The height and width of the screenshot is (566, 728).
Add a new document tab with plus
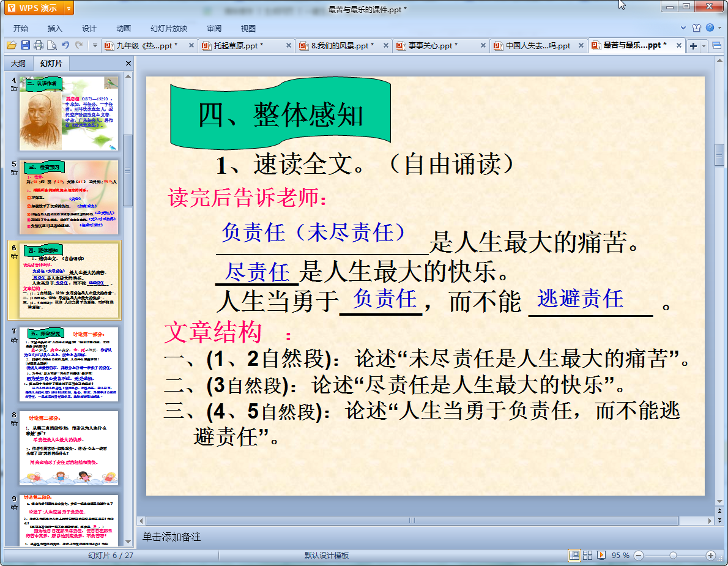tap(693, 46)
